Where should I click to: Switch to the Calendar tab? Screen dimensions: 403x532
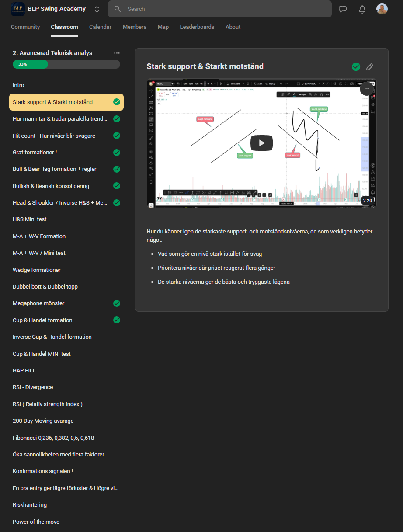click(100, 27)
